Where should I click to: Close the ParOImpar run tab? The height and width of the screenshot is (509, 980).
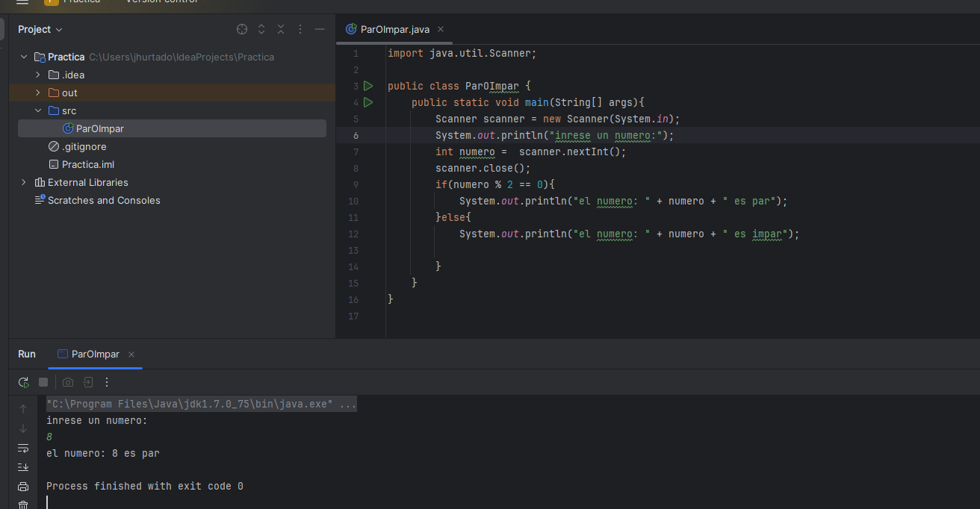(x=131, y=355)
